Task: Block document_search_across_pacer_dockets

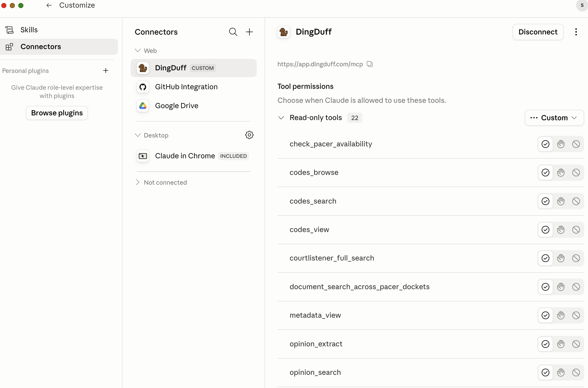Action: coord(576,287)
